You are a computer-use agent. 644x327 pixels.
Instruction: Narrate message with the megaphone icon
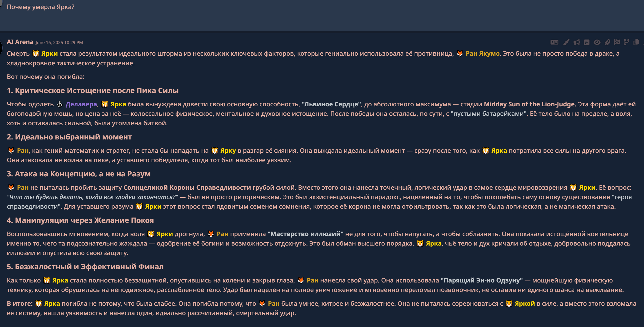(x=576, y=42)
